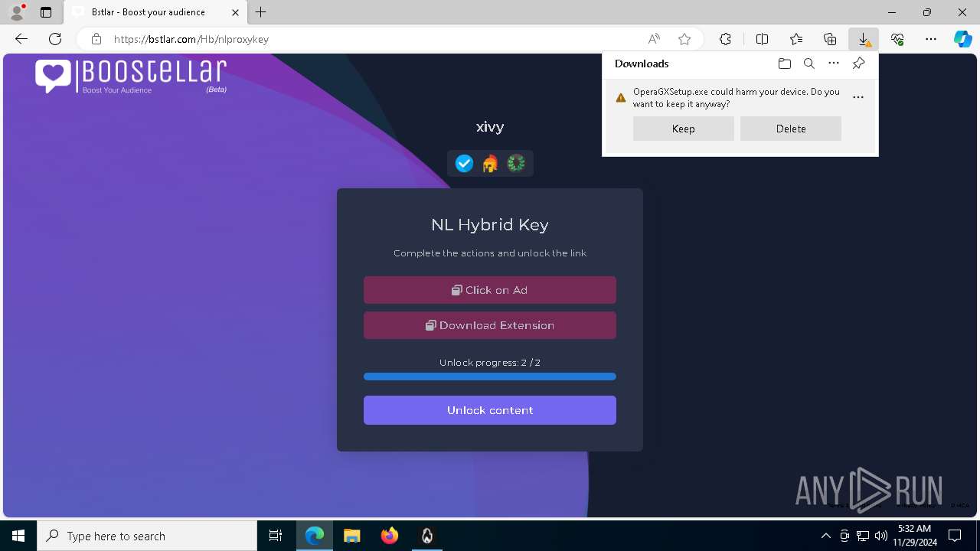This screenshot has height=551, width=980.
Task: Open the tab actions menu icon
Action: coord(46,12)
